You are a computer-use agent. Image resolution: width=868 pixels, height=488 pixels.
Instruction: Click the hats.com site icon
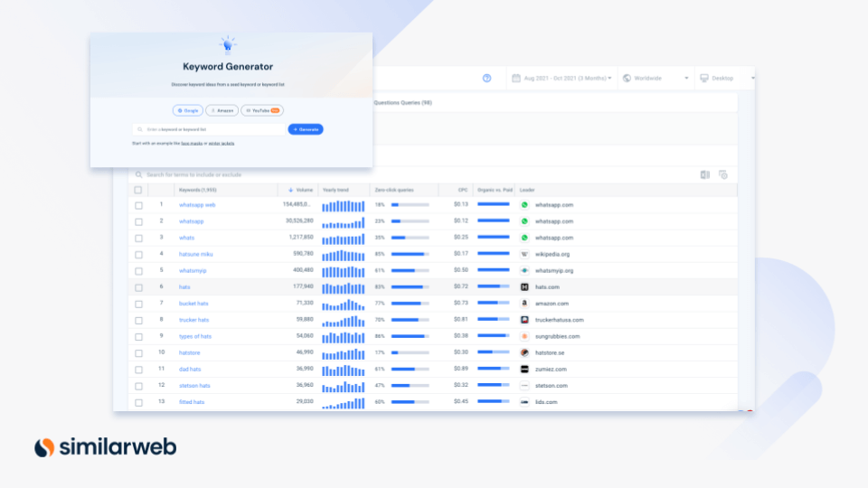pos(524,287)
